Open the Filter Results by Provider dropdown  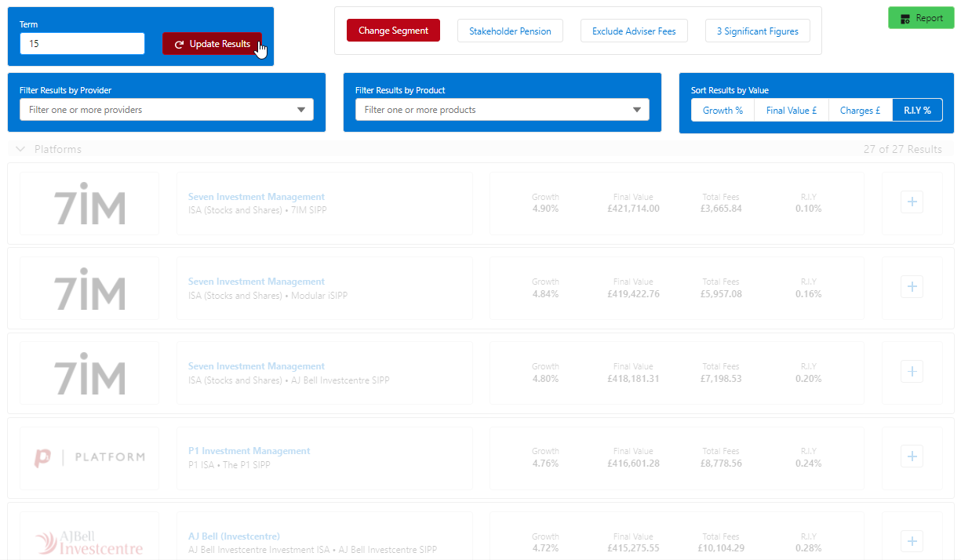pos(166,110)
